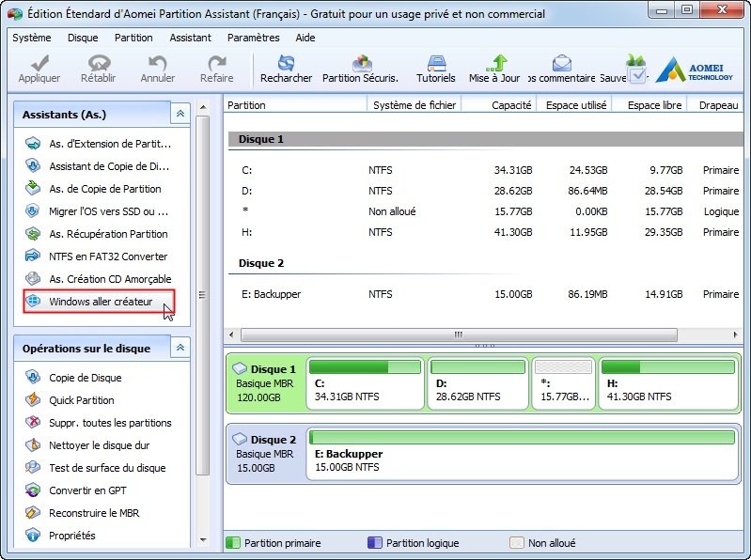Viewport: 751px width, 560px height.
Task: Open Windows aller créateur
Action: (x=99, y=302)
